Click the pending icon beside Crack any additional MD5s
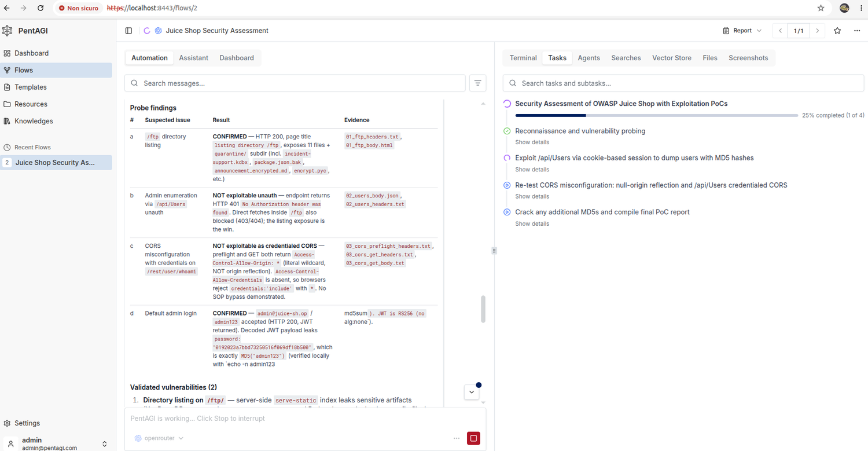868x451 pixels. [x=507, y=212]
